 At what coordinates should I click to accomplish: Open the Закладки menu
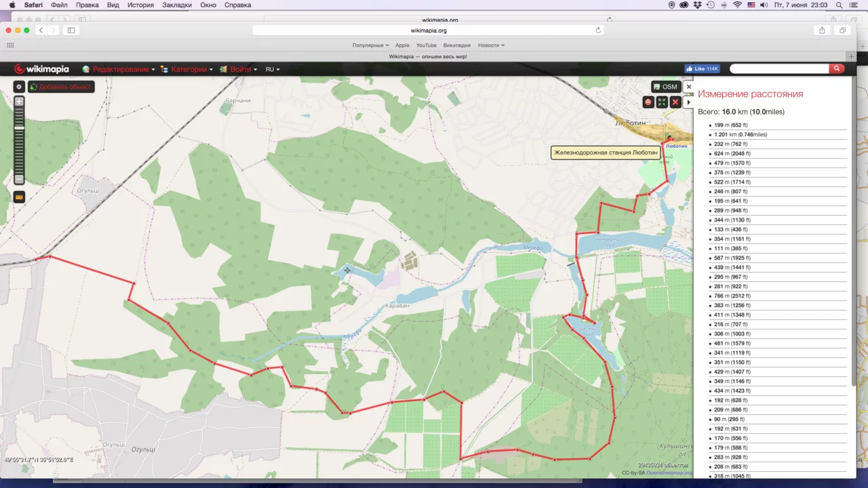[x=177, y=5]
